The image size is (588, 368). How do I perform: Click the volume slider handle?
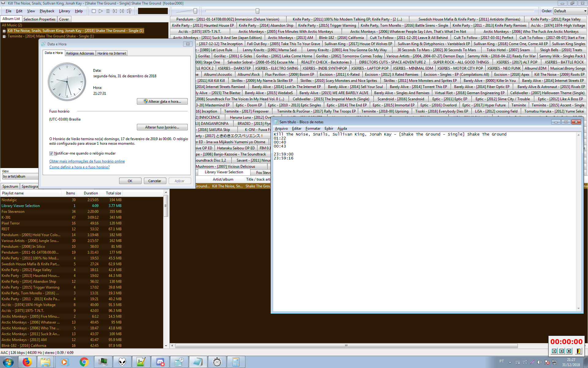point(195,11)
